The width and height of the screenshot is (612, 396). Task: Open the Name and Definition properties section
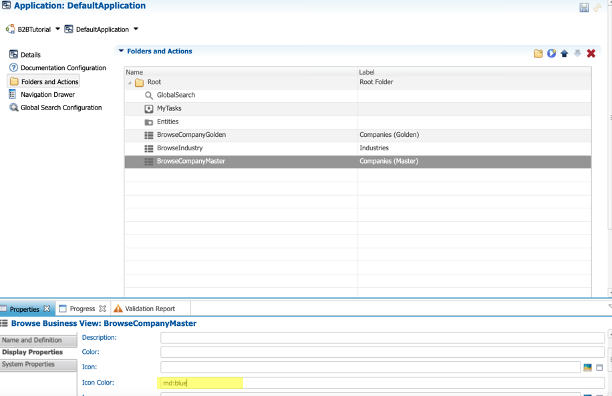[38, 340]
